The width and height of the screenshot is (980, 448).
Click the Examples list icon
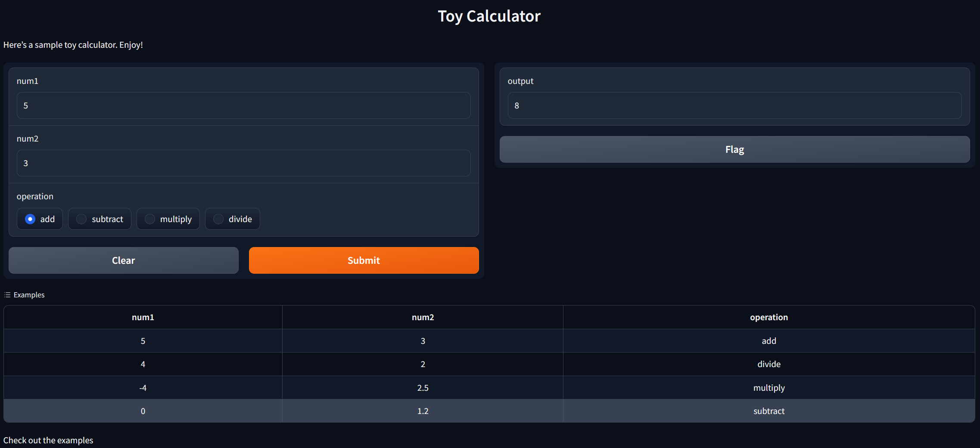point(7,295)
